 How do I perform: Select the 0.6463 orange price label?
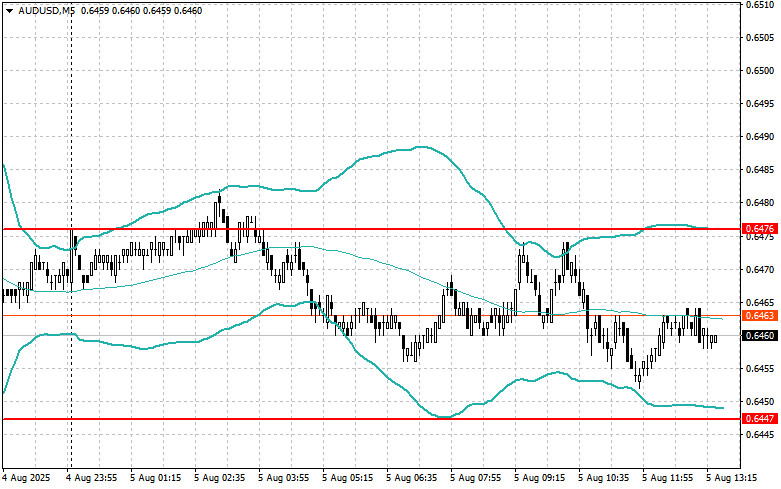[x=760, y=315]
